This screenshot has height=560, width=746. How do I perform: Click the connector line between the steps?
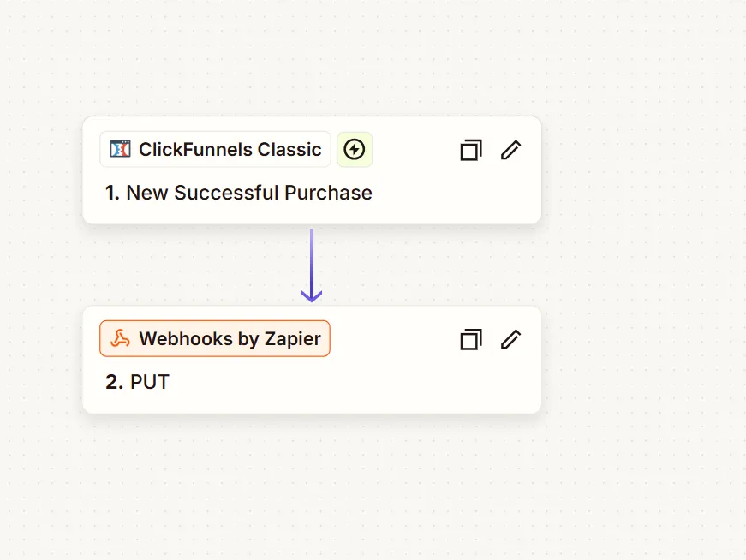tap(312, 257)
